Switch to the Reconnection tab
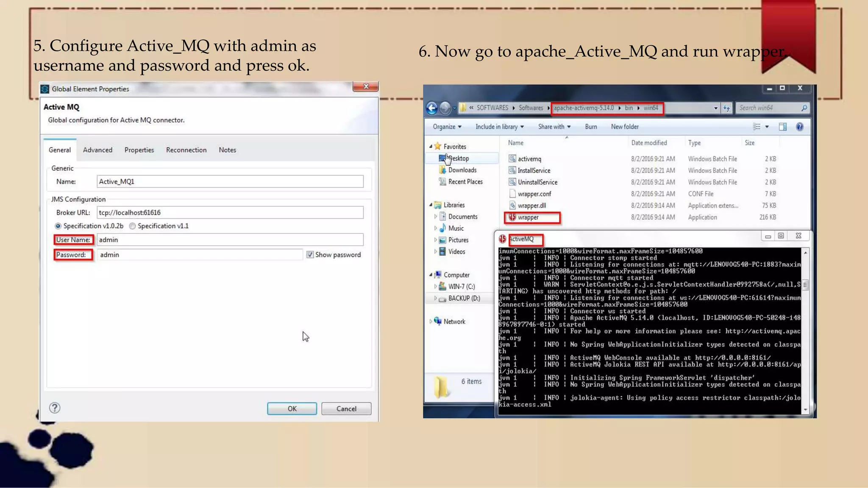This screenshot has height=488, width=868. click(186, 150)
